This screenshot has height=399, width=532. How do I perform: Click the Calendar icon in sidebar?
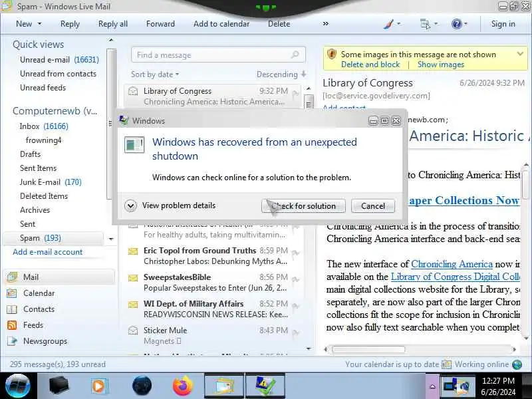(x=12, y=293)
